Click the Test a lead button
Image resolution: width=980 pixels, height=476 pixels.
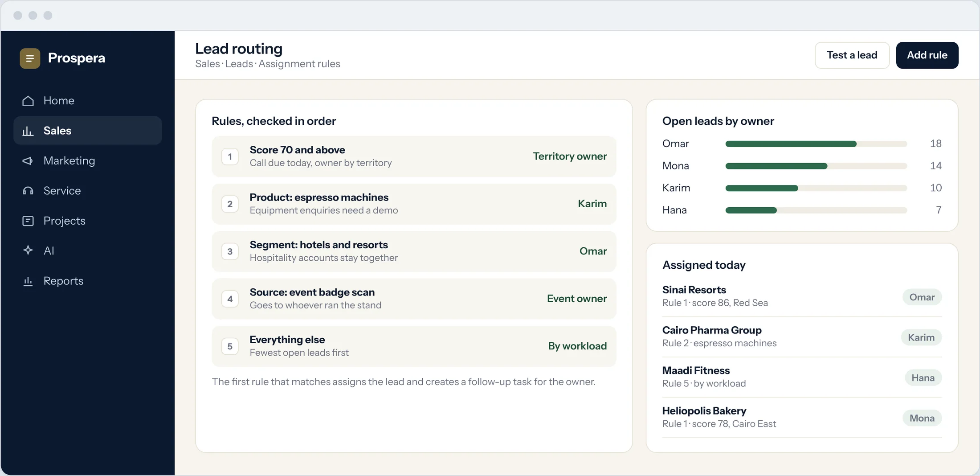(852, 55)
